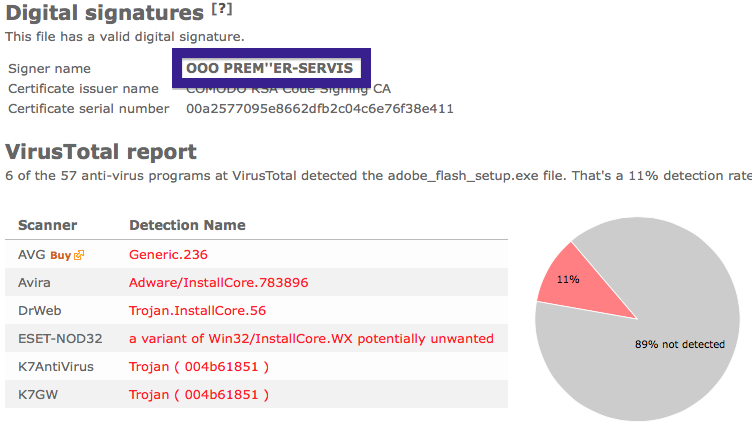Click the Digital signatures heading

tap(105, 13)
